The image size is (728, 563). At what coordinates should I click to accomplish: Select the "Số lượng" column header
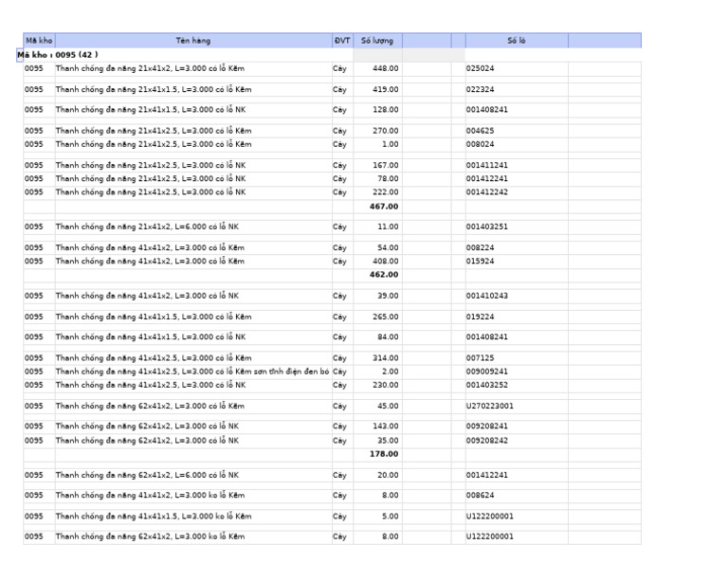(x=377, y=41)
